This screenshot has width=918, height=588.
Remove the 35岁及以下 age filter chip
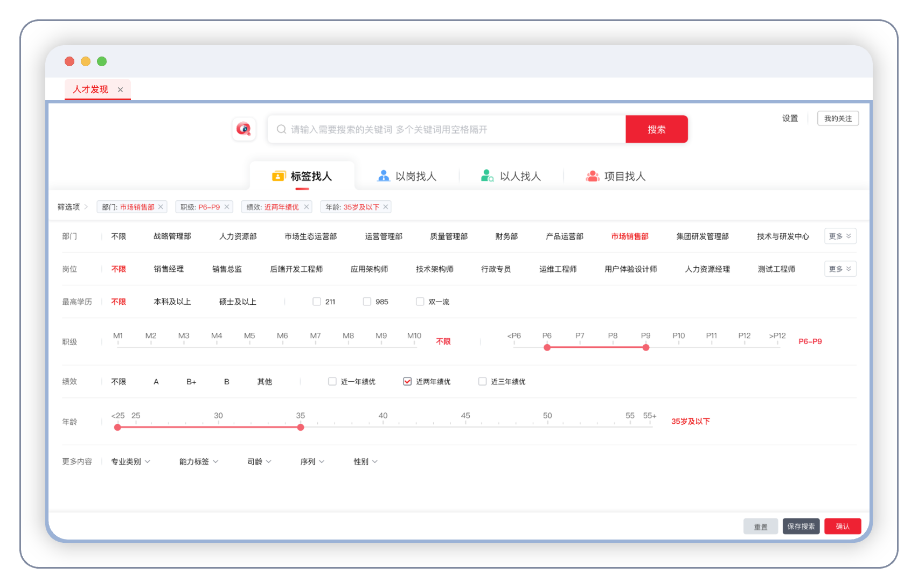click(386, 207)
